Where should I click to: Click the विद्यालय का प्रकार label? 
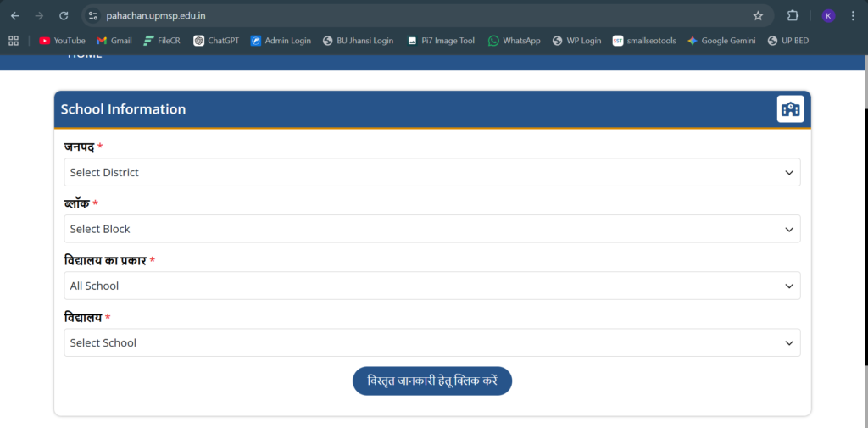(x=105, y=260)
